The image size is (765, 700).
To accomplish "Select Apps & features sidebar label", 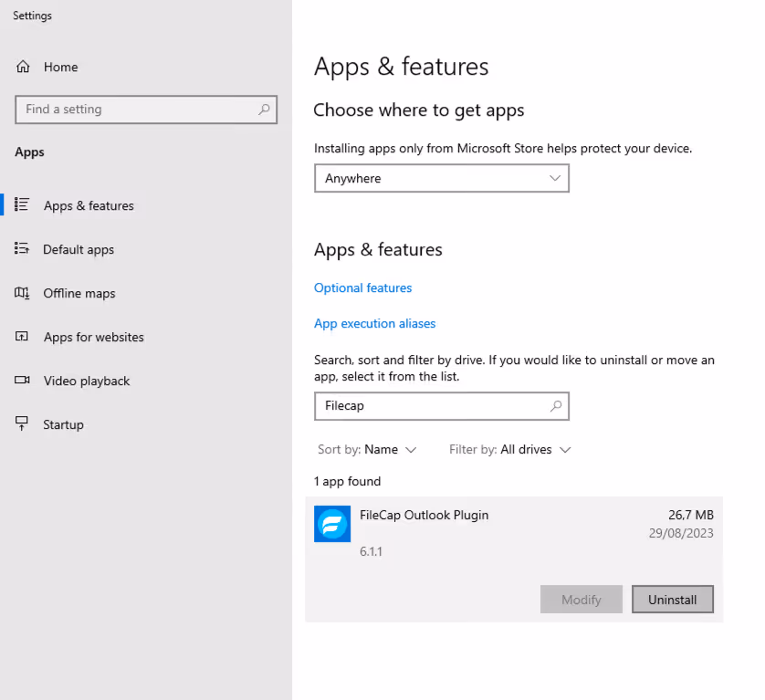I will pyautogui.click(x=89, y=206).
